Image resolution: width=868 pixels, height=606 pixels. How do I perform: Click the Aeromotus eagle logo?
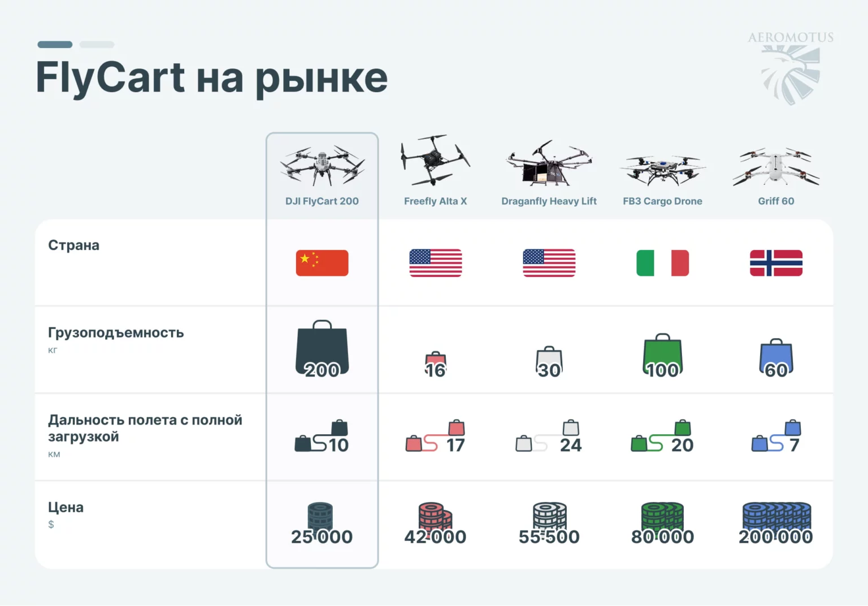click(791, 68)
